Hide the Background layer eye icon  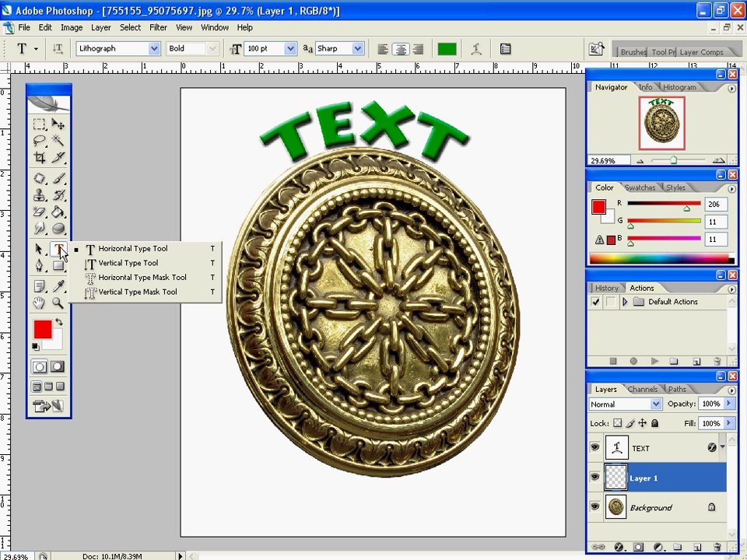[x=595, y=506]
